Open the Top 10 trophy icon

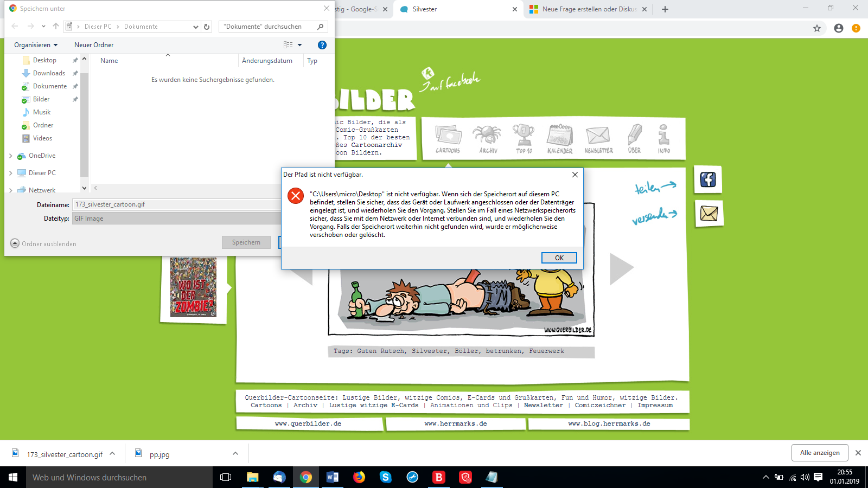pyautogui.click(x=524, y=139)
